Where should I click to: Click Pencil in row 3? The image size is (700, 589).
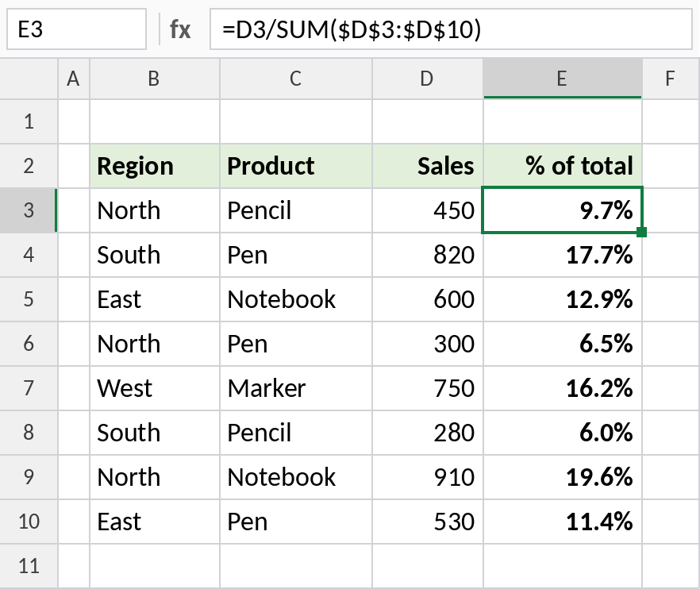click(x=295, y=210)
